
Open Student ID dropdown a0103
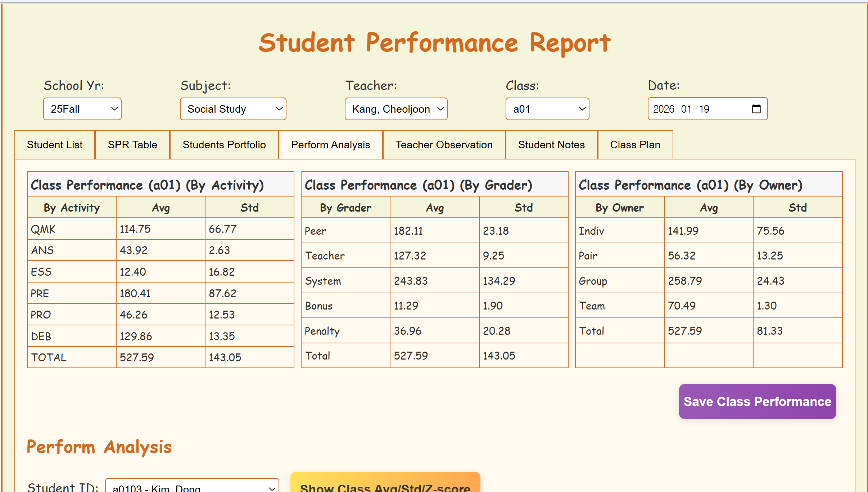(x=192, y=487)
